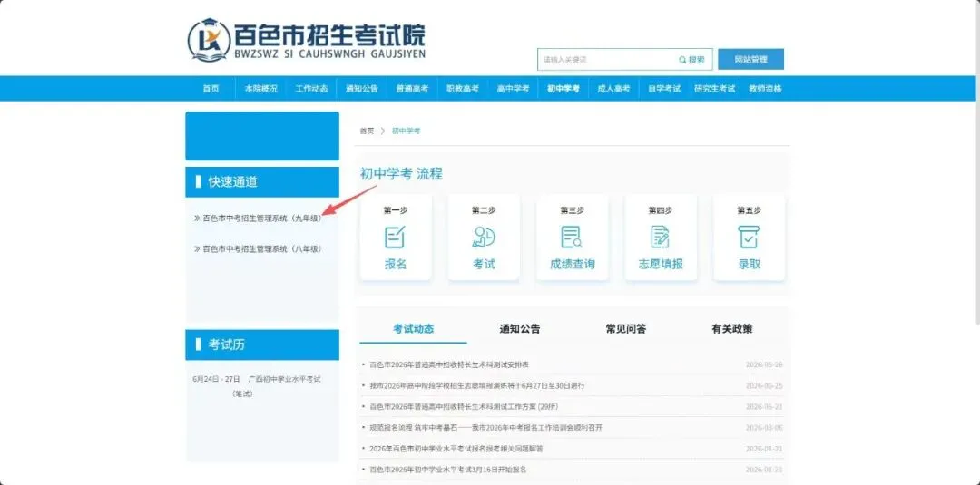980x485 pixels.
Task: Click the 考试历 section header
Action: [x=262, y=344]
